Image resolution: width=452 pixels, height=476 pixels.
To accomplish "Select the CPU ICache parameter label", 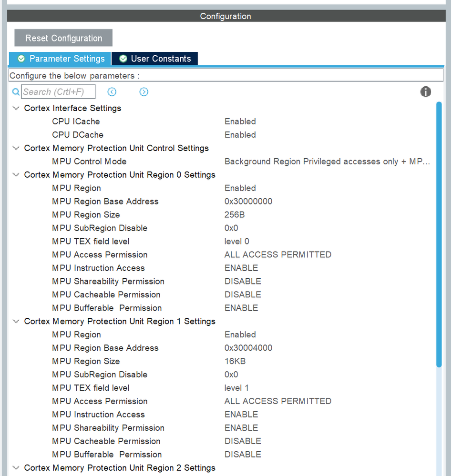I will tap(76, 122).
